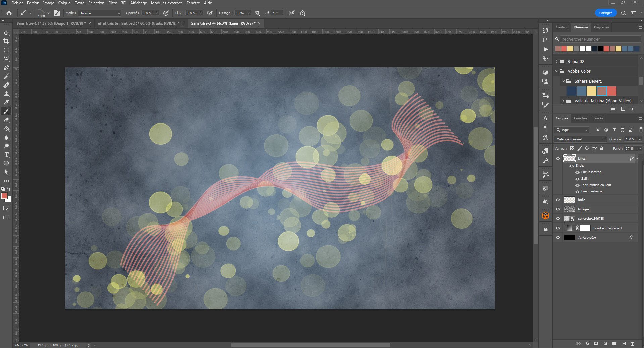
Task: Hide the Lines layer
Action: [x=558, y=158]
